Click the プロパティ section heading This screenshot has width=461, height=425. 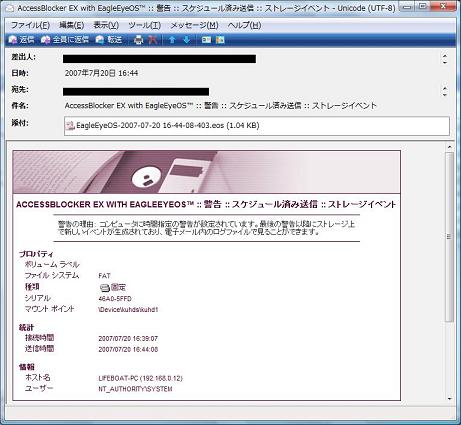[x=36, y=254]
